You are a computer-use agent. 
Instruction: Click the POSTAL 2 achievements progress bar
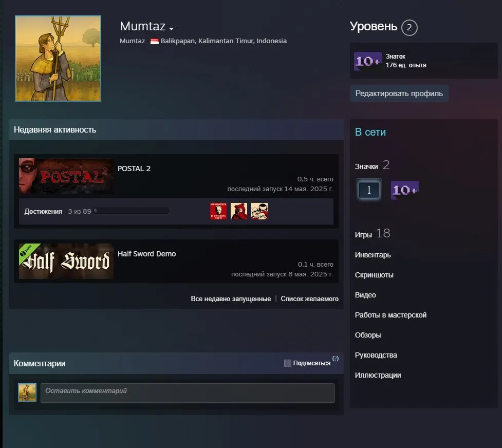tap(132, 211)
